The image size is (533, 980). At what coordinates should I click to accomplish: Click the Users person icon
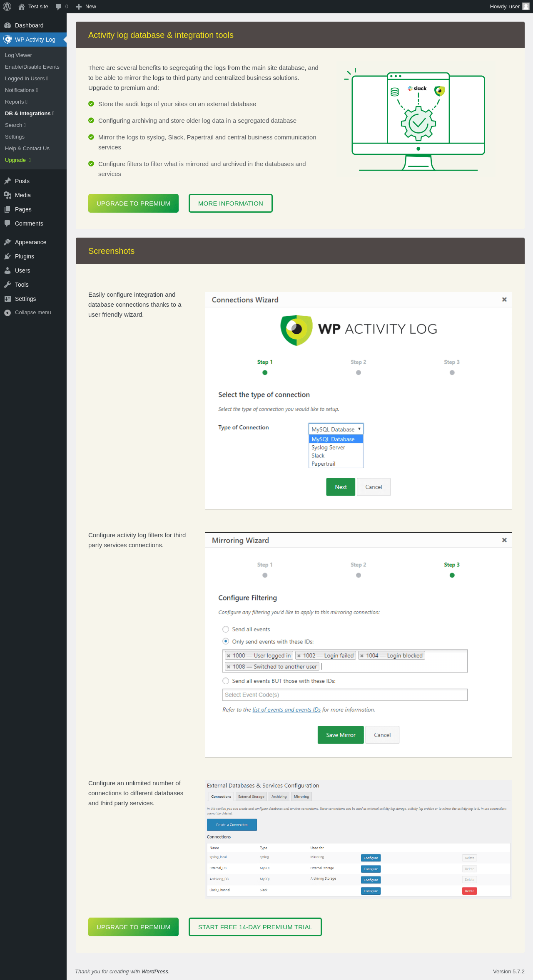7,270
